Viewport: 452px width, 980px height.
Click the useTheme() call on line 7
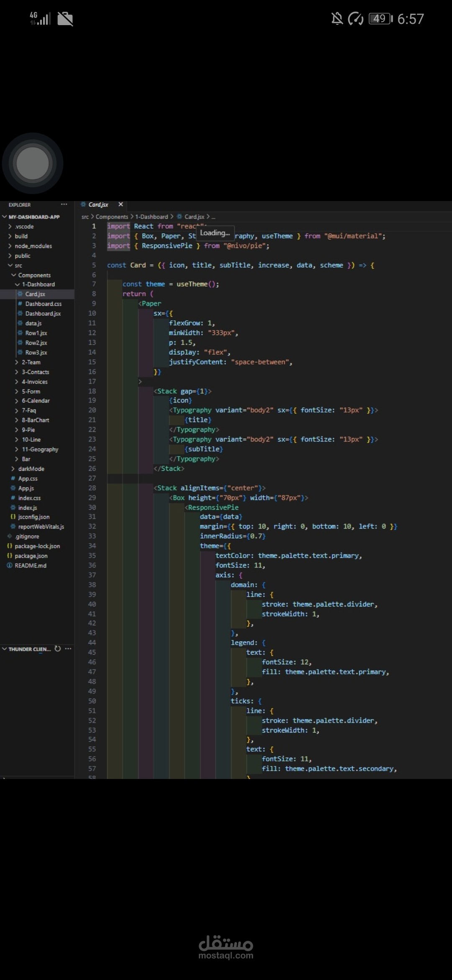pos(198,284)
